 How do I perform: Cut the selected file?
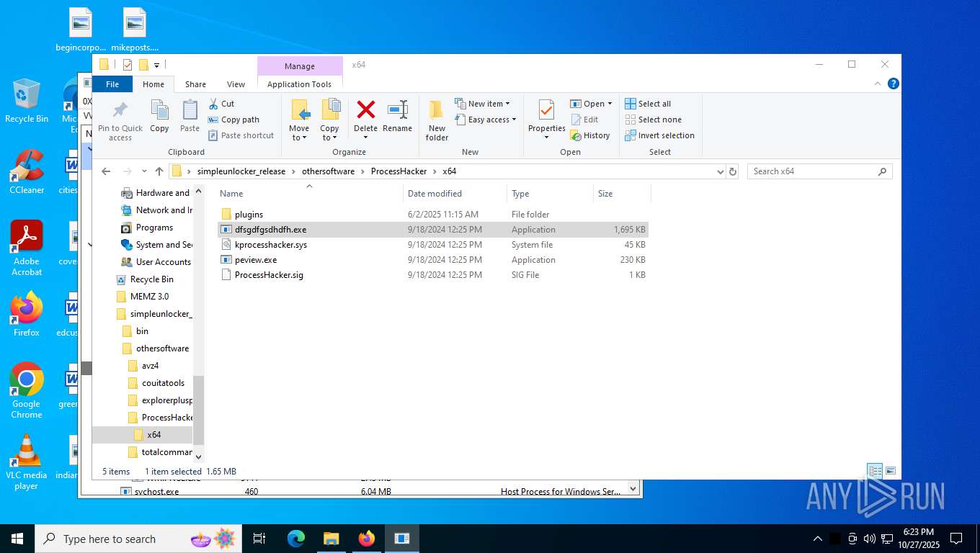tap(221, 104)
